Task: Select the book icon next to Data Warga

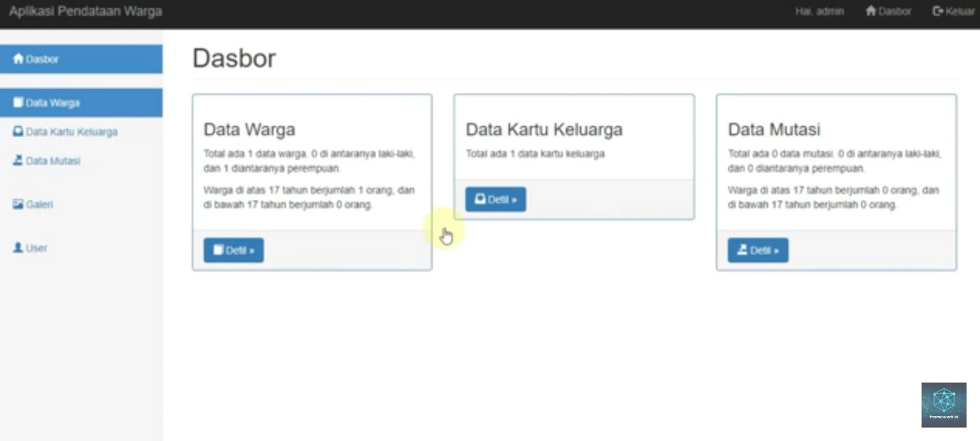Action: coord(19,102)
